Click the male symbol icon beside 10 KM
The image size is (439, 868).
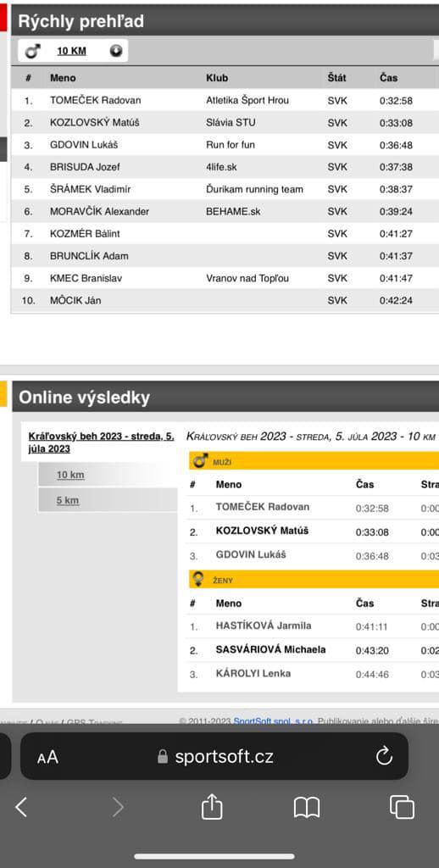pos(33,51)
